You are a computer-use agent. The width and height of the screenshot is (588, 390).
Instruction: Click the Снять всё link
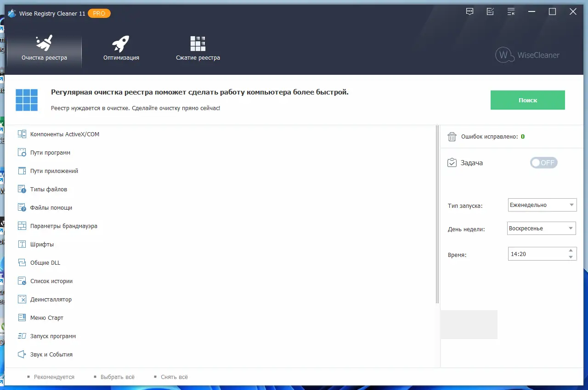(x=175, y=377)
